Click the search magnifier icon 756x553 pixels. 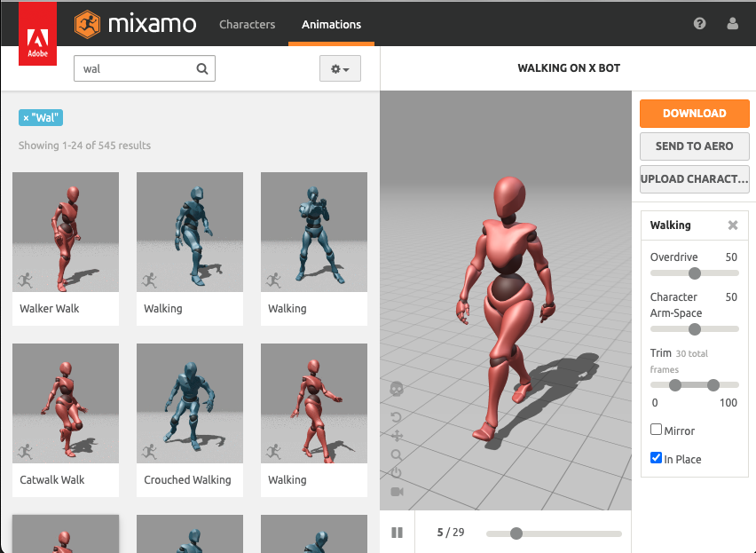[202, 69]
